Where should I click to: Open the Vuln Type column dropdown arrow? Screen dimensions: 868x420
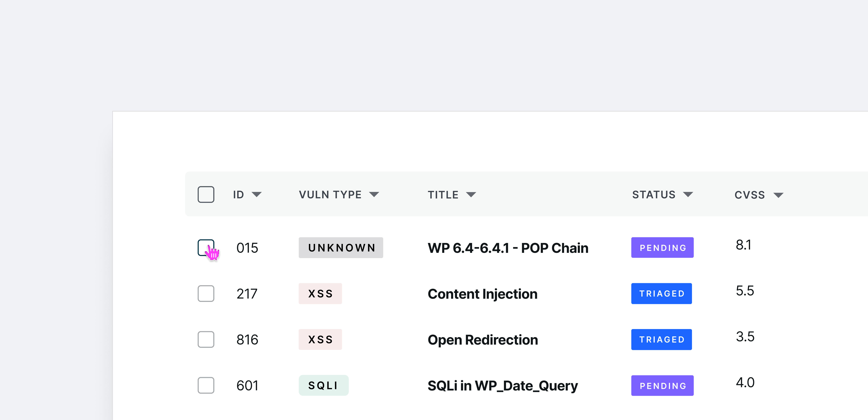(x=374, y=195)
